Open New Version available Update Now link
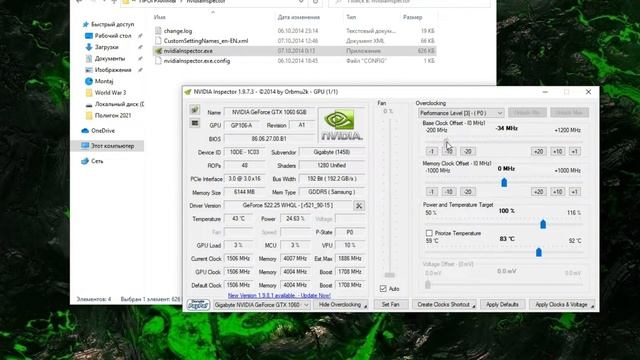 [x=279, y=295]
